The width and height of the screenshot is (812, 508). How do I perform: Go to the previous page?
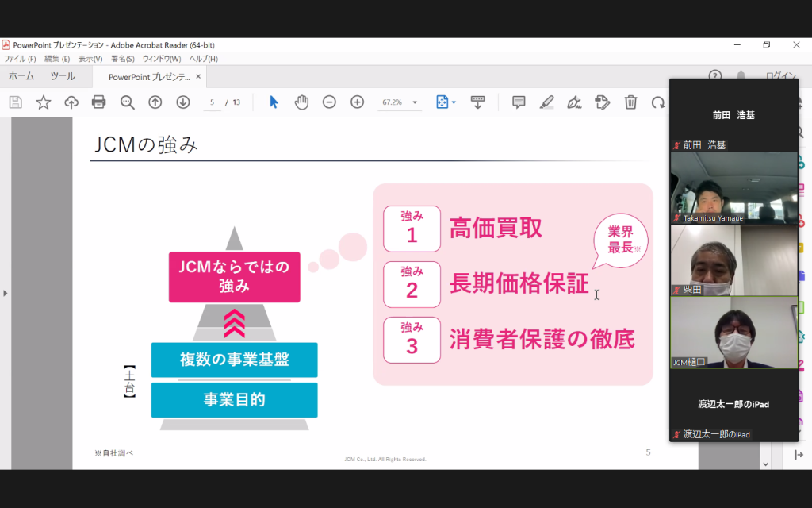pos(155,102)
